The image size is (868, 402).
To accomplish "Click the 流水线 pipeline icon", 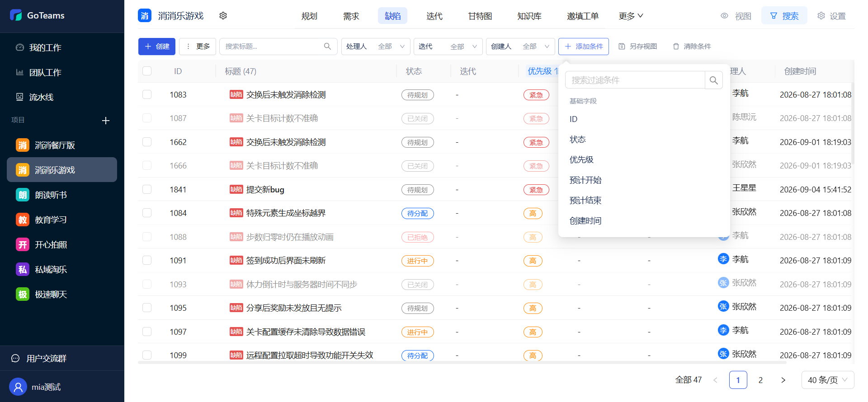I will tap(19, 97).
